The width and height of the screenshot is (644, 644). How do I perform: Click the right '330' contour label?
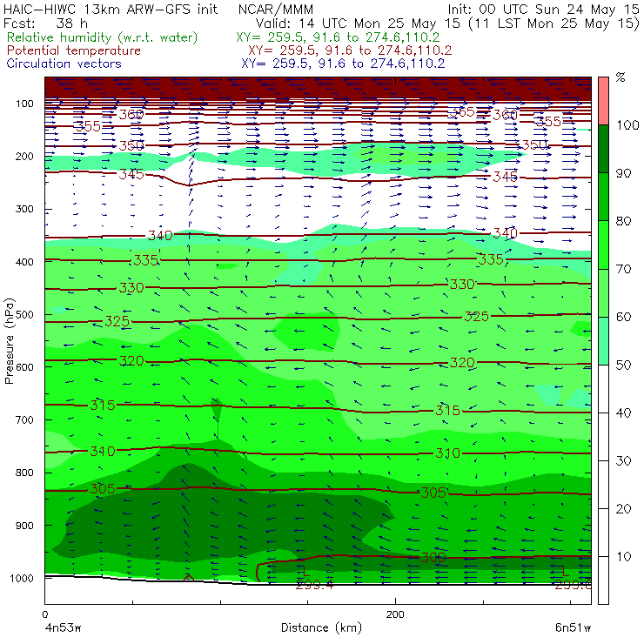pos(462,285)
